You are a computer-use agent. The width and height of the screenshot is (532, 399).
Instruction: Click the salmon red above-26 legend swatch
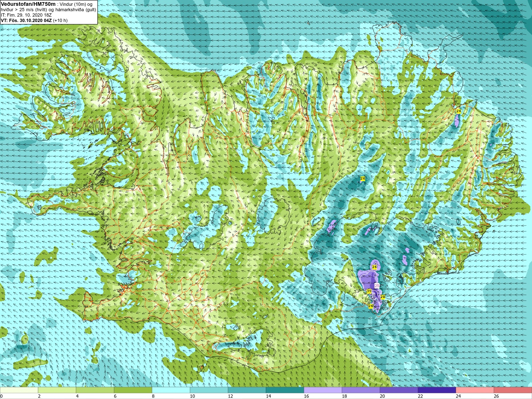[513, 390]
